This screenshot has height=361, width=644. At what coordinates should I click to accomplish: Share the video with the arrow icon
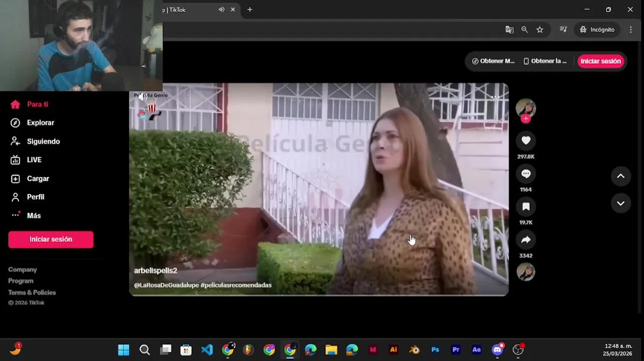point(526,240)
